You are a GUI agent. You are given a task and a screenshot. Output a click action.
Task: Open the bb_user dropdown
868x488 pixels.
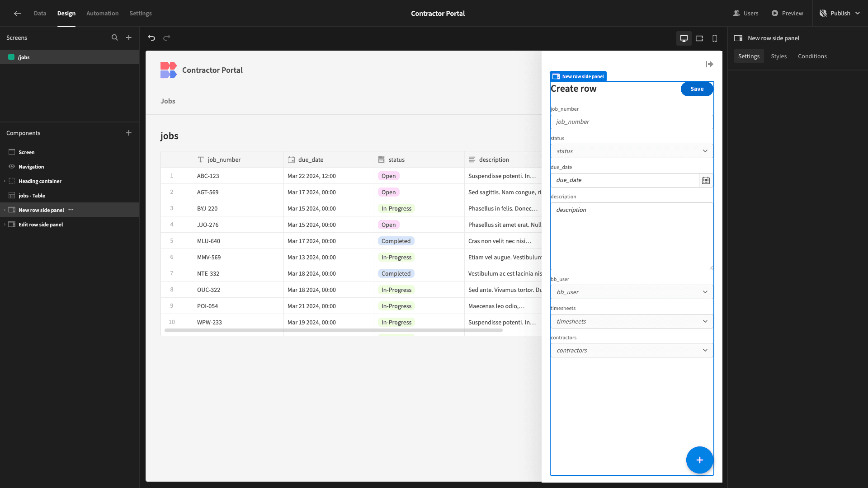pos(632,292)
